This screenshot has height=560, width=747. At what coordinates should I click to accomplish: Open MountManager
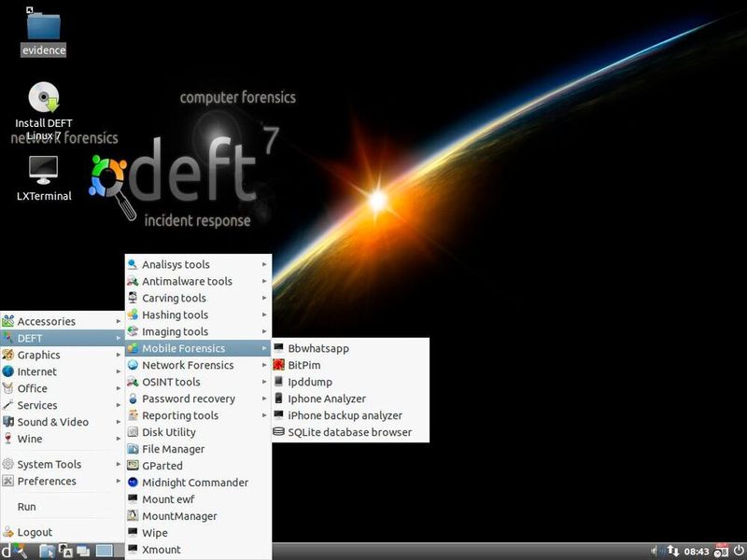point(198,516)
